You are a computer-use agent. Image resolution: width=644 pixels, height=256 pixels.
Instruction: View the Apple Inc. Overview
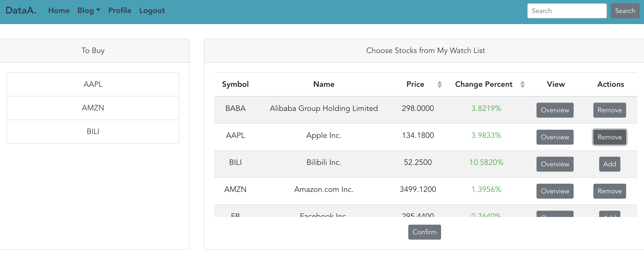click(555, 137)
